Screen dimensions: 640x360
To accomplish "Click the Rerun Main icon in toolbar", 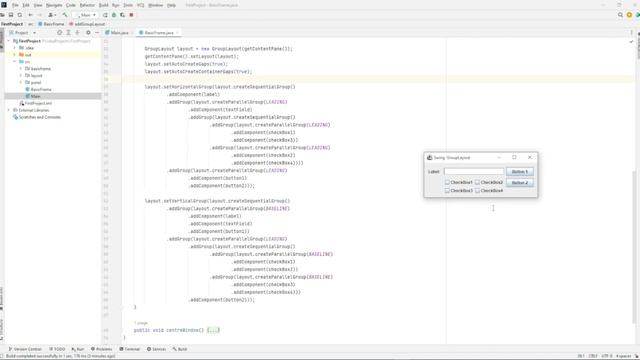I will coord(105,15).
